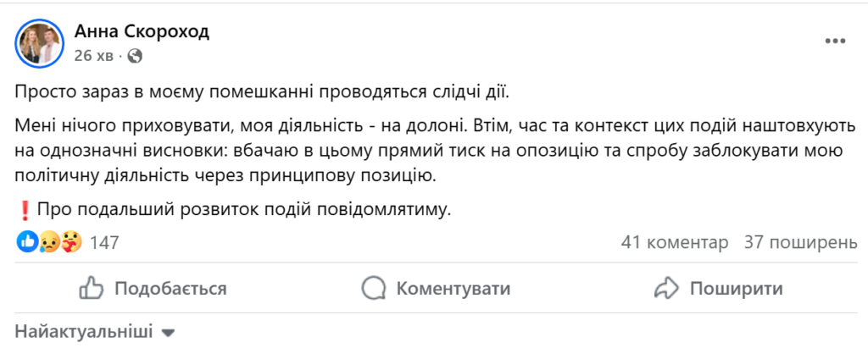Screen dimensions: 868x359
Task: Click the speech bubble Коментувати icon
Action: 373,289
